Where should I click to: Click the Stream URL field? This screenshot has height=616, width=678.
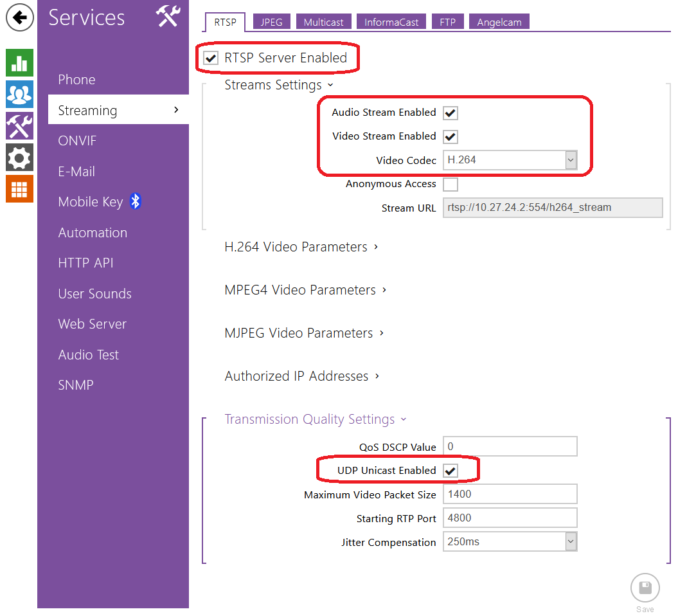[553, 208]
